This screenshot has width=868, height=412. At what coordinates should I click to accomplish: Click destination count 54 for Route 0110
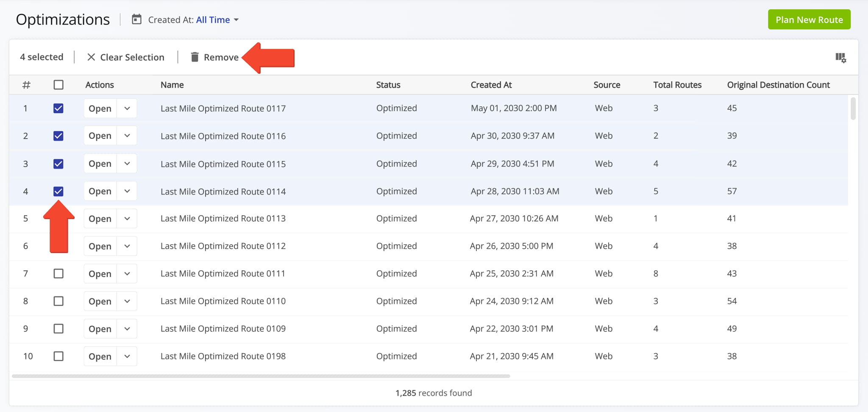click(x=732, y=301)
